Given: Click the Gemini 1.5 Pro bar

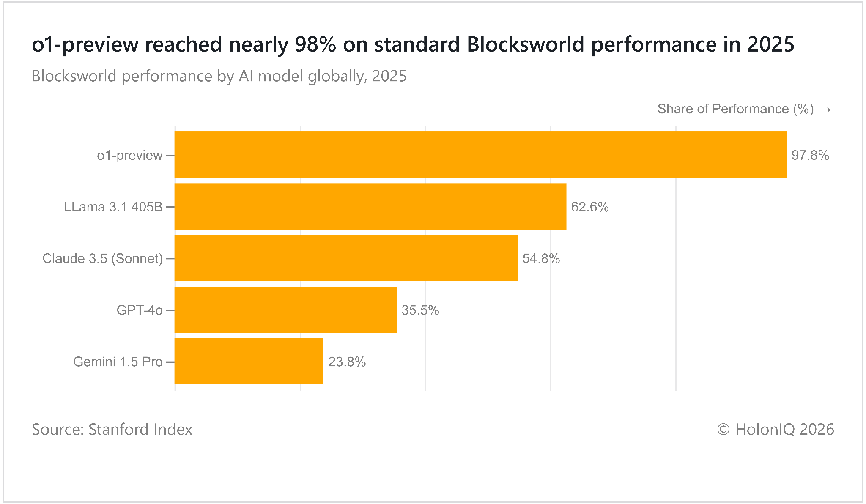Looking at the screenshot, I should pyautogui.click(x=249, y=362).
